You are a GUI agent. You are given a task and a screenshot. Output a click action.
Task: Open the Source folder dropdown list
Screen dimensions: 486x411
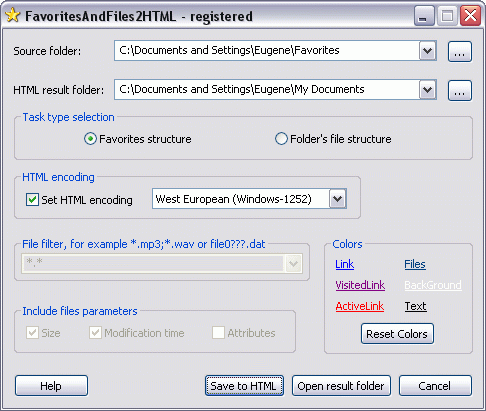point(428,51)
